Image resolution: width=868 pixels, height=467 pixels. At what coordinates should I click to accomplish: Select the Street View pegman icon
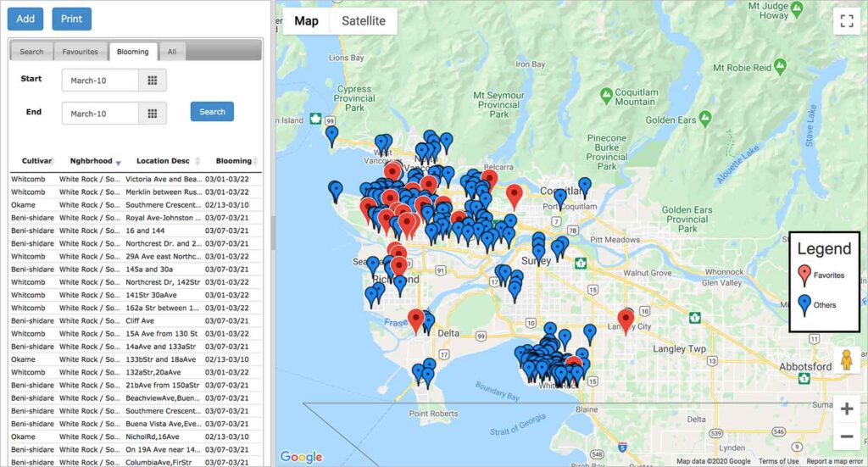tap(846, 360)
